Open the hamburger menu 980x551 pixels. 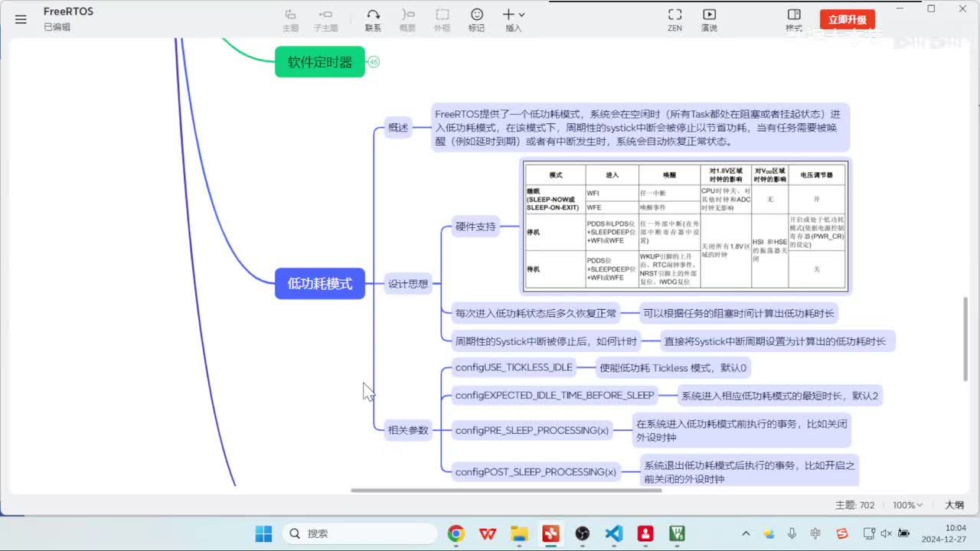pos(21,19)
